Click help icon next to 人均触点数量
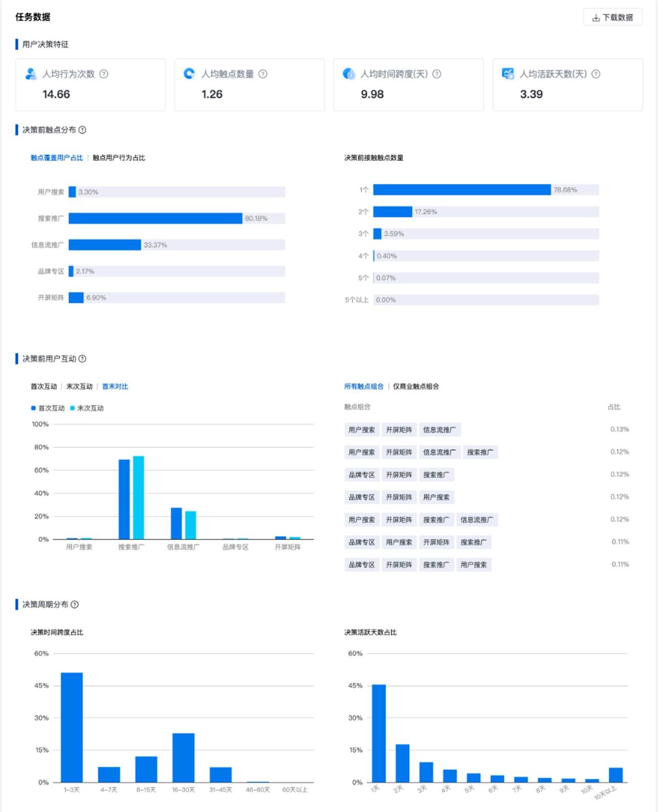The width and height of the screenshot is (658, 812). pos(263,74)
